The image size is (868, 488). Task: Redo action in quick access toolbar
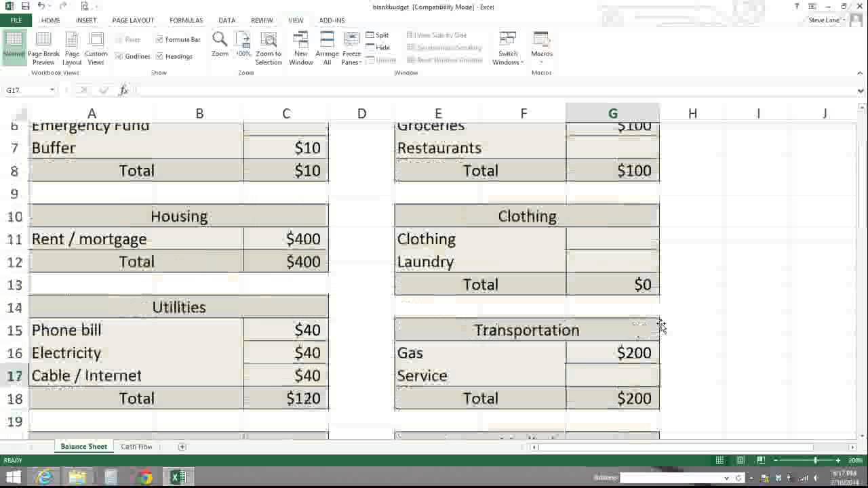click(62, 6)
